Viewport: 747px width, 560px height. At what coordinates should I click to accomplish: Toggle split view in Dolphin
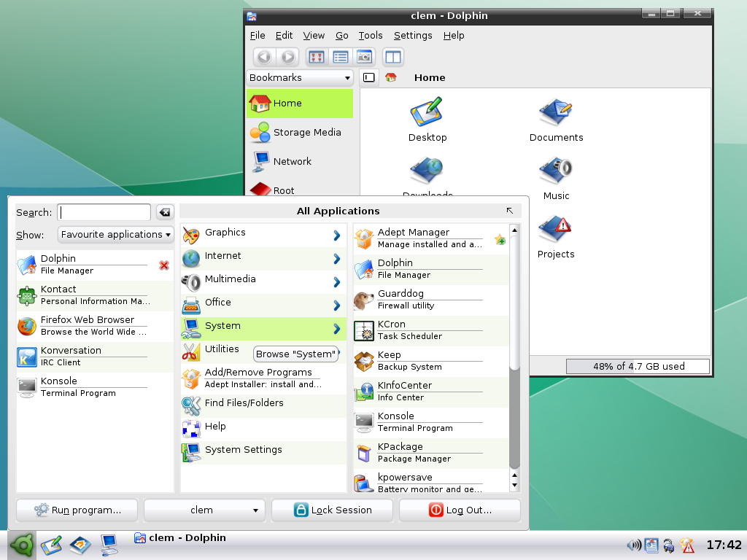pos(393,57)
